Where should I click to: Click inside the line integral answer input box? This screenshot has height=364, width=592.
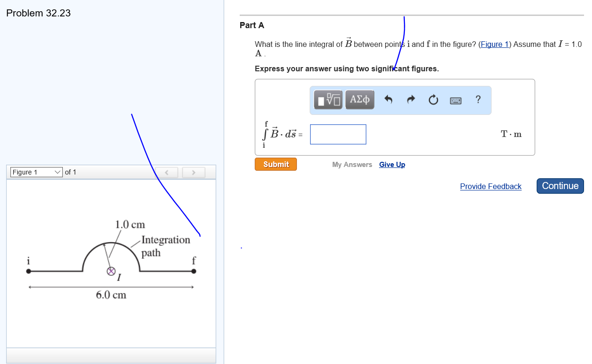point(338,134)
